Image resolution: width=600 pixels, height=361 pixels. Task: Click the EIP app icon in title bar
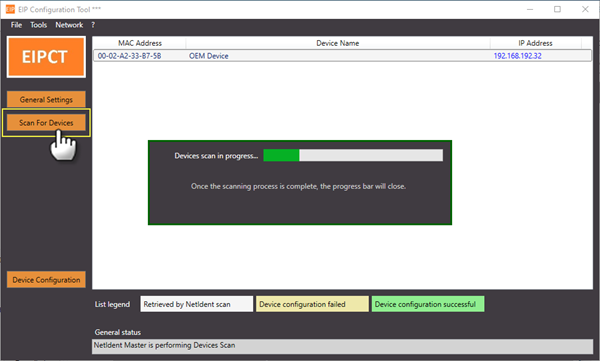click(x=10, y=9)
